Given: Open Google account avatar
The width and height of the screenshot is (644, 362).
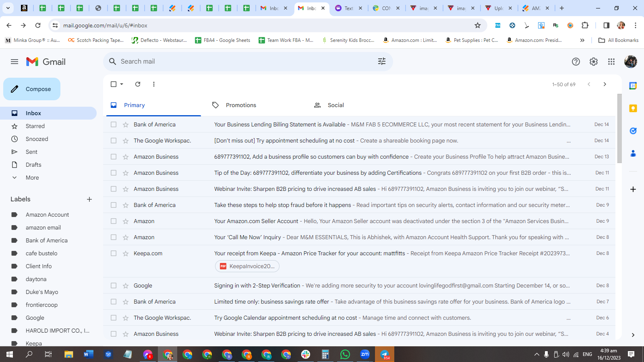Looking at the screenshot, I should coord(631,62).
